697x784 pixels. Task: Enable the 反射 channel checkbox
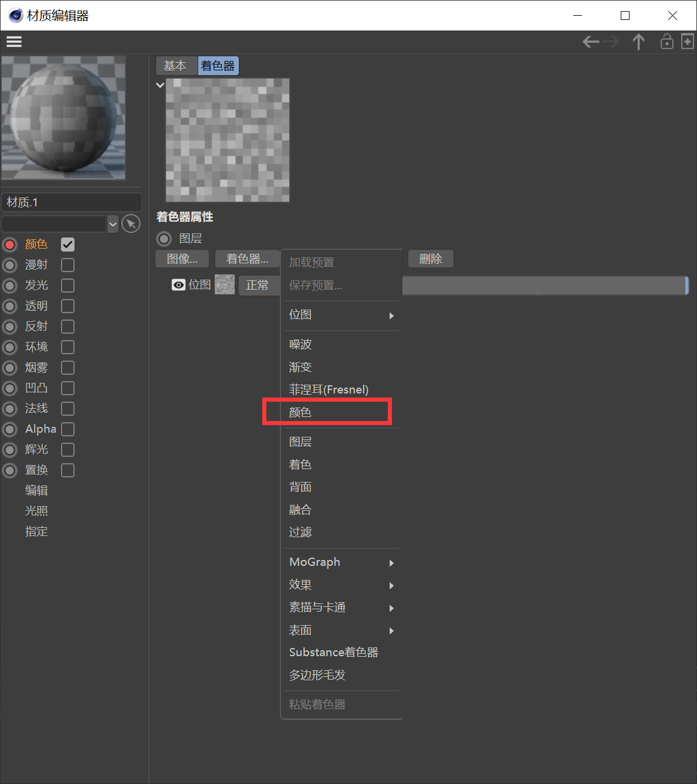pyautogui.click(x=68, y=327)
